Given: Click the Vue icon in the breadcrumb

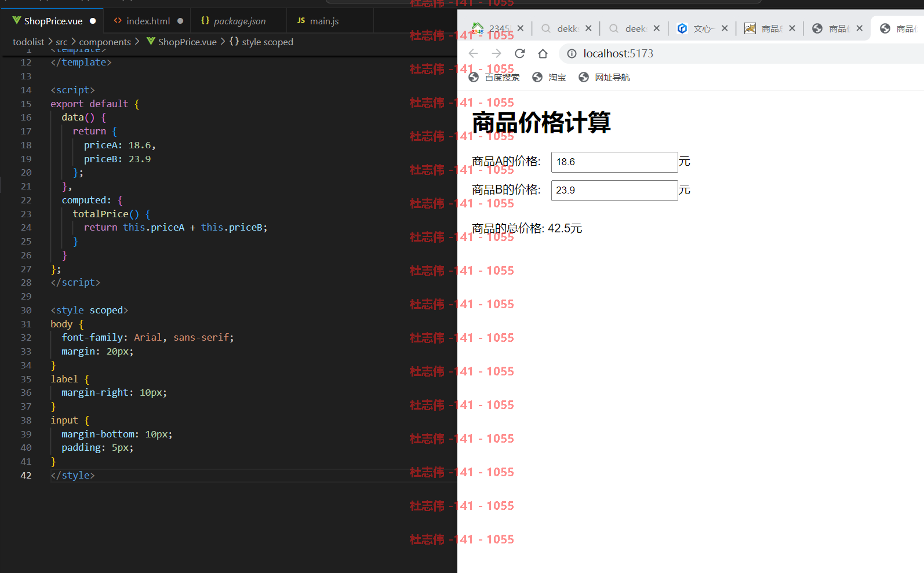Looking at the screenshot, I should click(151, 41).
